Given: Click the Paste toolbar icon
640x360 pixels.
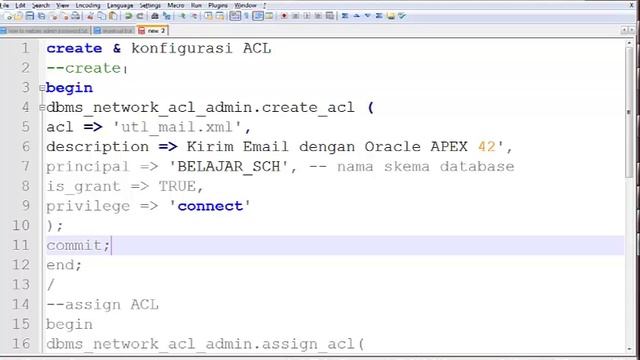Looking at the screenshot, I should 113,16.
